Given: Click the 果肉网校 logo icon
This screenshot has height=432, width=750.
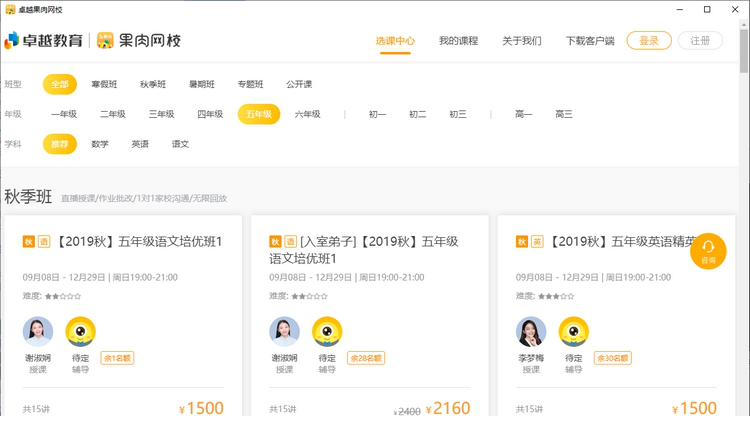Looking at the screenshot, I should click(x=105, y=41).
